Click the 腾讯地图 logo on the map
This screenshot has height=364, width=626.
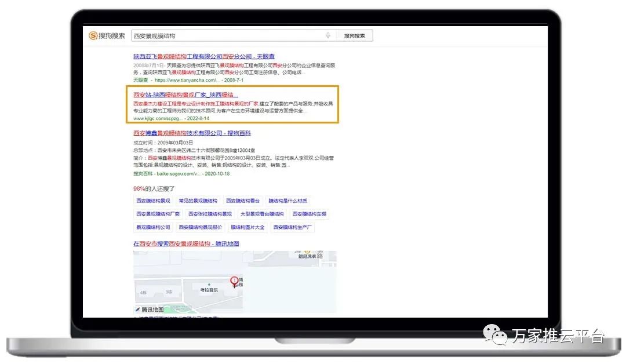(x=149, y=310)
